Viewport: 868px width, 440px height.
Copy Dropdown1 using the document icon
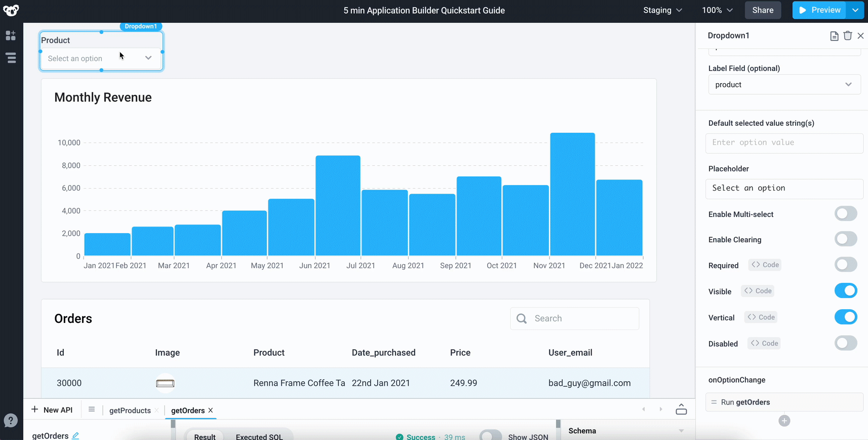[834, 35]
